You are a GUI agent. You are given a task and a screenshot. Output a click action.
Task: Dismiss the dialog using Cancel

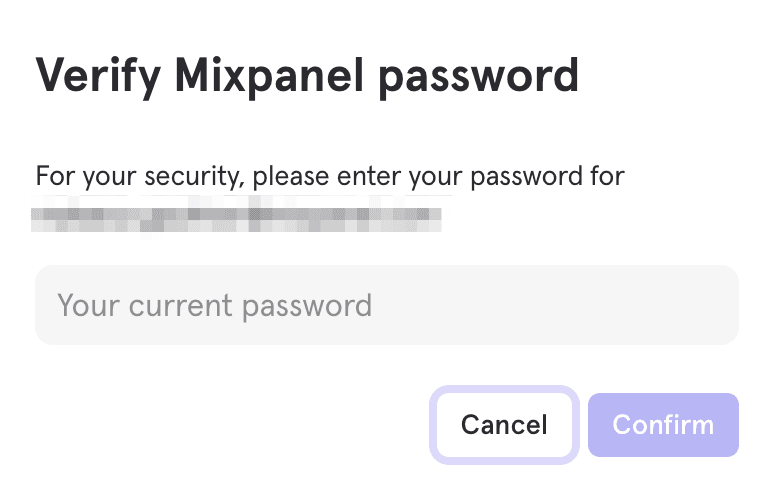pos(504,424)
